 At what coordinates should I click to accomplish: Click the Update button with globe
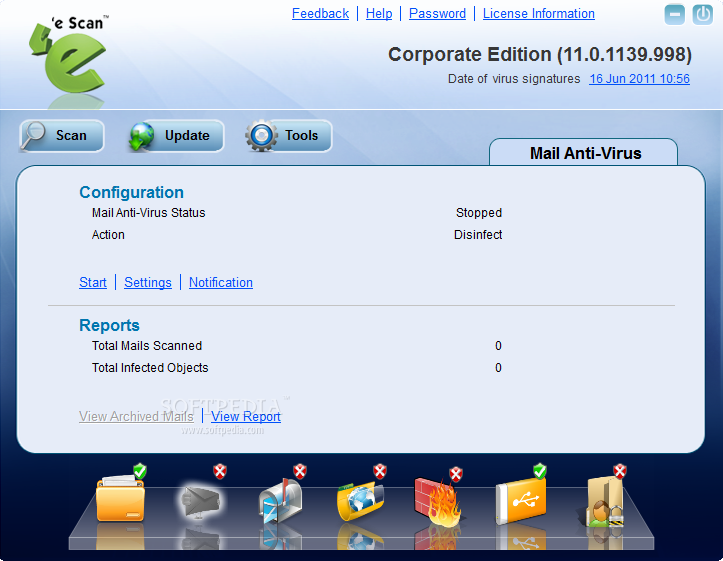[x=176, y=136]
